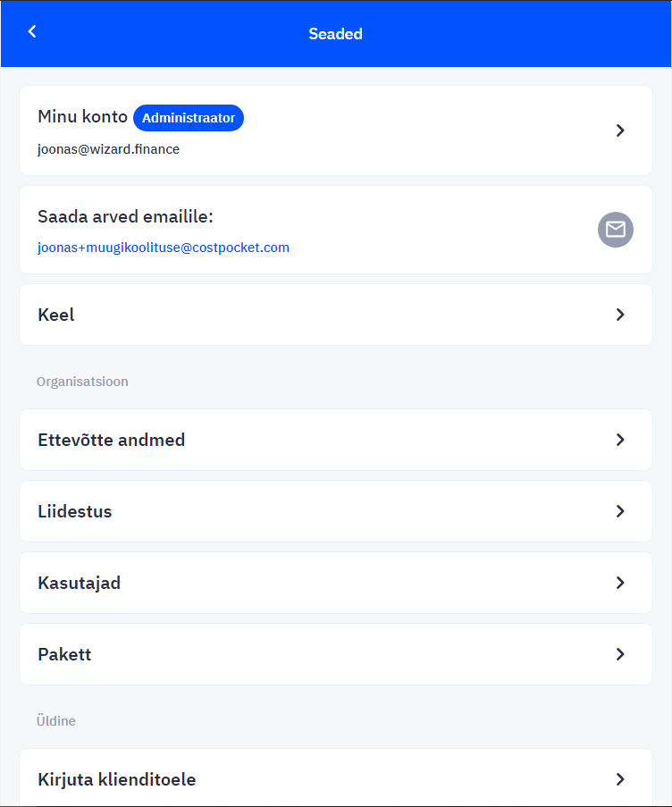Viewport: 672px width, 807px height.
Task: Click the Liidestus row chevron
Action: (x=620, y=511)
